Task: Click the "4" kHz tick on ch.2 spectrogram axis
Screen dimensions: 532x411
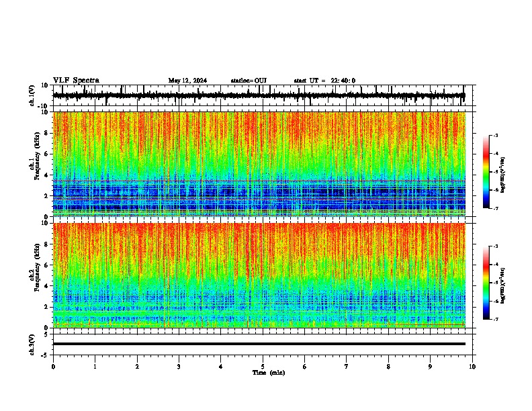Action: (x=47, y=286)
